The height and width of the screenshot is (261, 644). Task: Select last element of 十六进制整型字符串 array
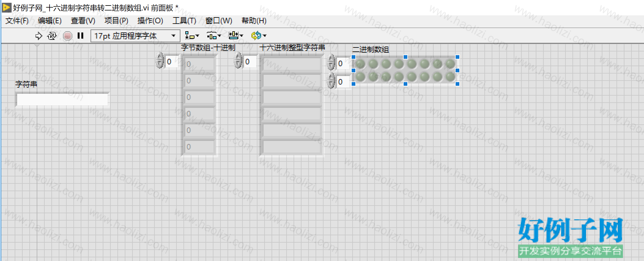pos(291,147)
